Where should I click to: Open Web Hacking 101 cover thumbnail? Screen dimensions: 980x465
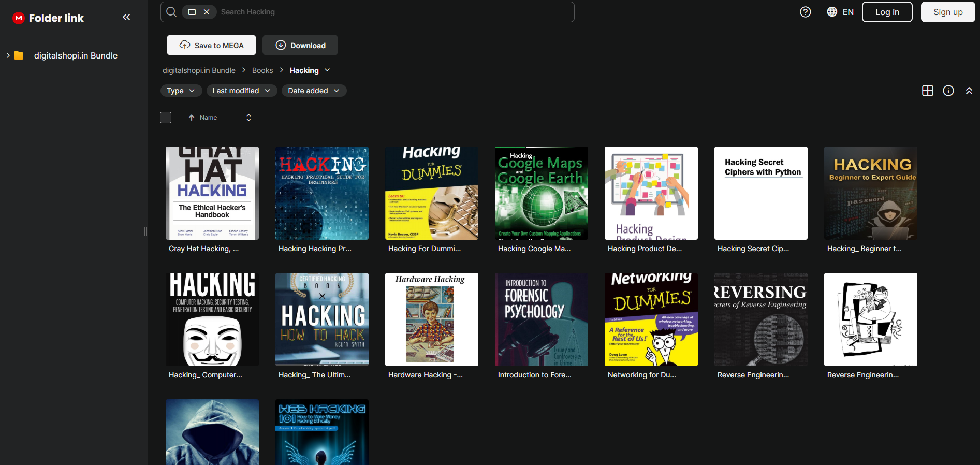[322, 432]
